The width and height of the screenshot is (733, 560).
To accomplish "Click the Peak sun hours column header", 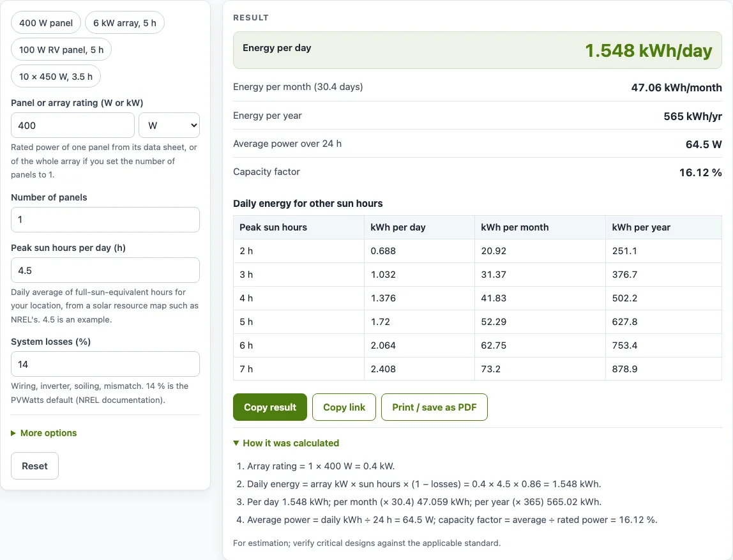I will (299, 227).
